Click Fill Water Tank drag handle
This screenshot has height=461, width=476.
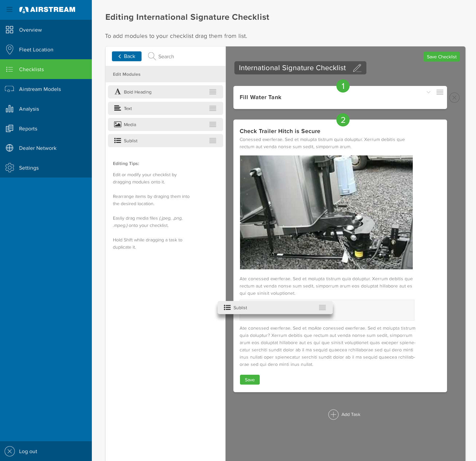point(440,92)
